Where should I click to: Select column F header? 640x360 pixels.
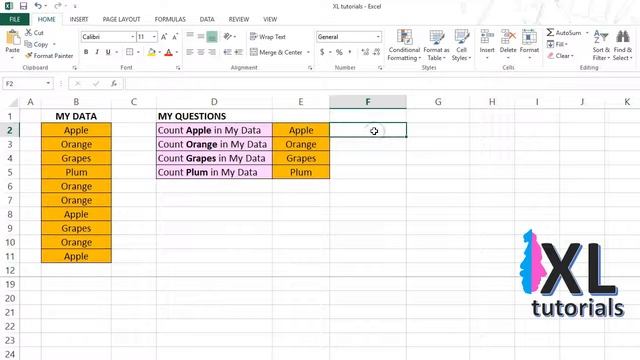tap(368, 102)
